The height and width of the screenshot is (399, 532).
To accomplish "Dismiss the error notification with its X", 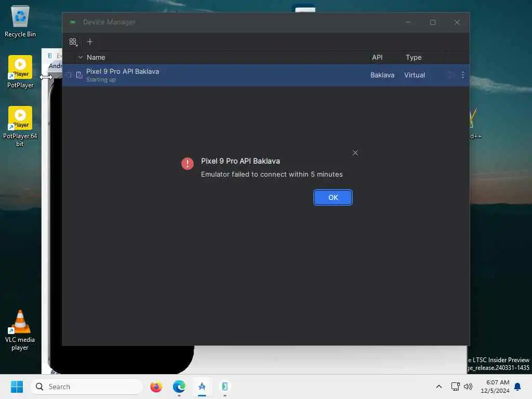I will (355, 153).
